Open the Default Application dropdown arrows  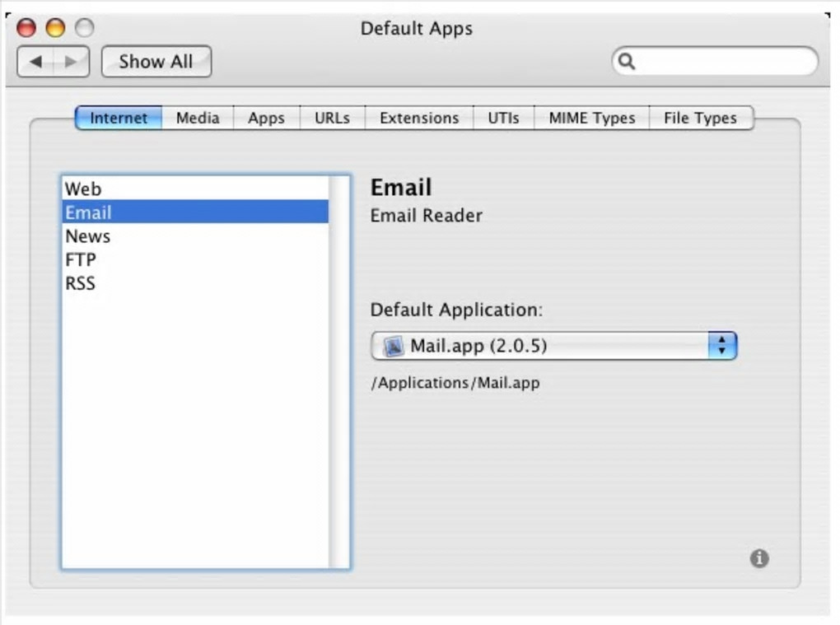pyautogui.click(x=722, y=345)
